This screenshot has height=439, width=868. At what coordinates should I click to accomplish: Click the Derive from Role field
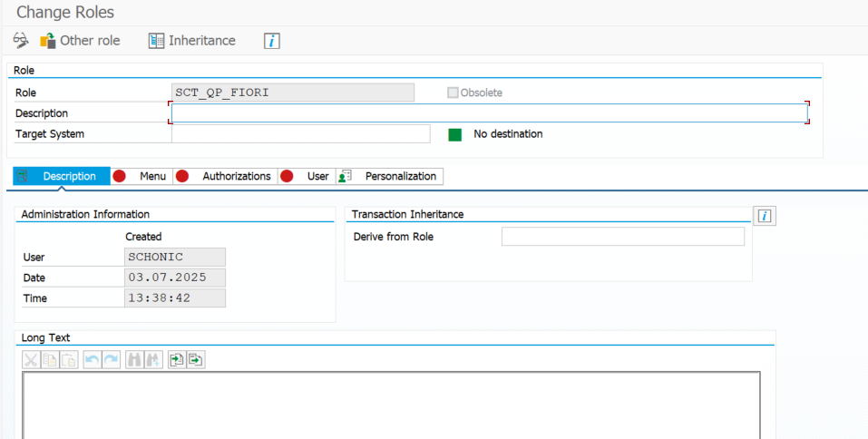622,237
